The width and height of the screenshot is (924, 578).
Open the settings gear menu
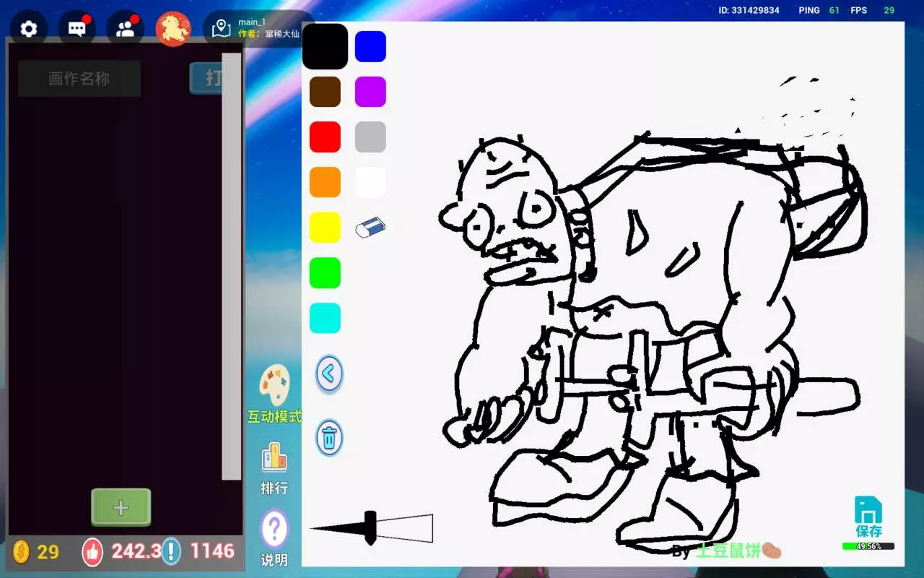tap(29, 29)
